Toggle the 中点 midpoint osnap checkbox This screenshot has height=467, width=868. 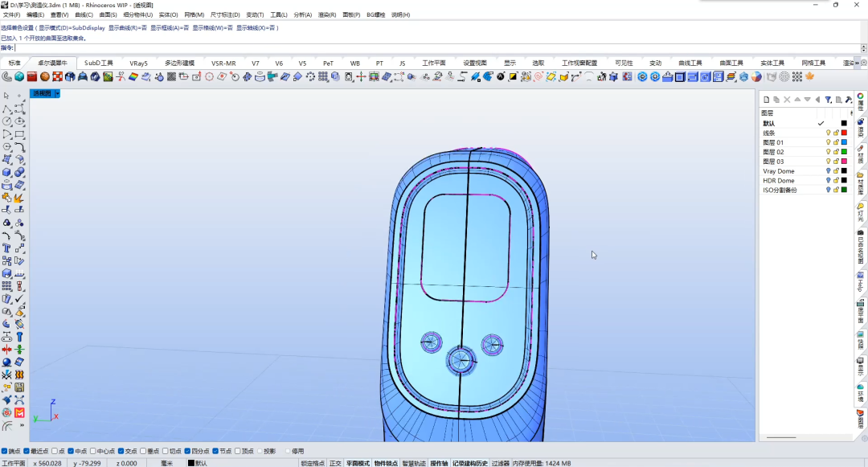(71, 452)
